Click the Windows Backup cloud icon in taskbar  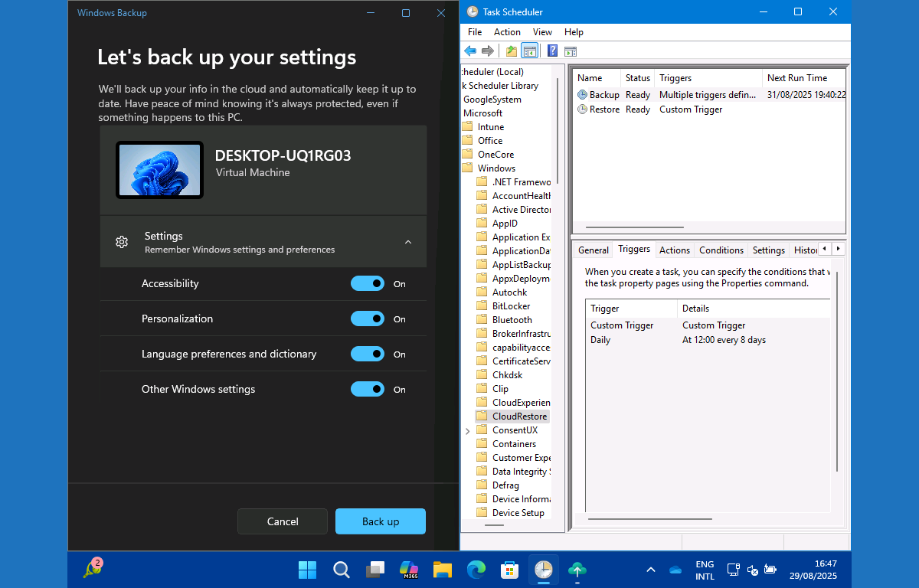577,570
